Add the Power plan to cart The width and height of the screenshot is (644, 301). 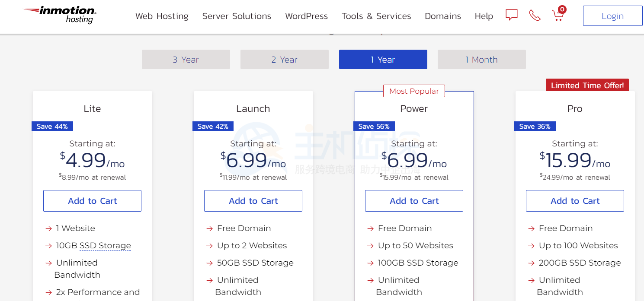click(x=414, y=201)
